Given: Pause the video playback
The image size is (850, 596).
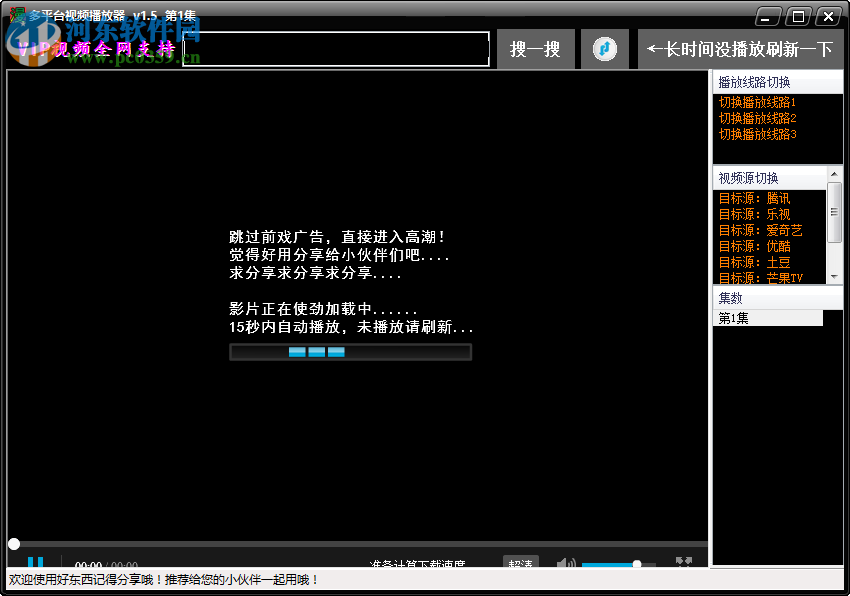Looking at the screenshot, I should (x=35, y=563).
